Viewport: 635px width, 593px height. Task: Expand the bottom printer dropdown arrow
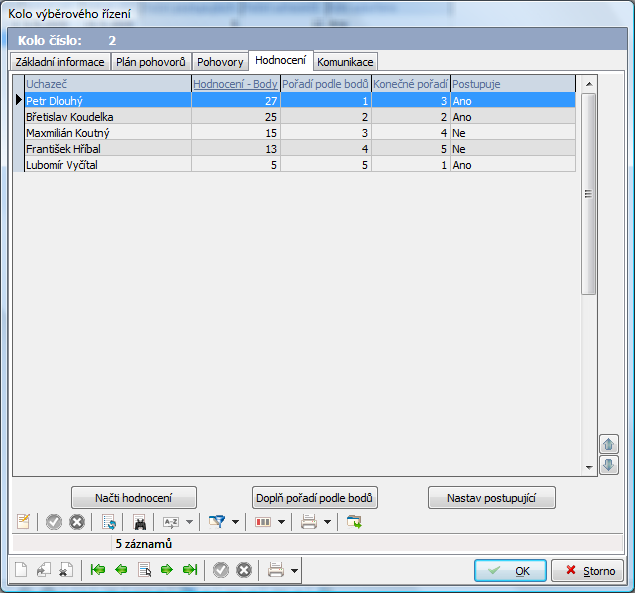coord(294,570)
